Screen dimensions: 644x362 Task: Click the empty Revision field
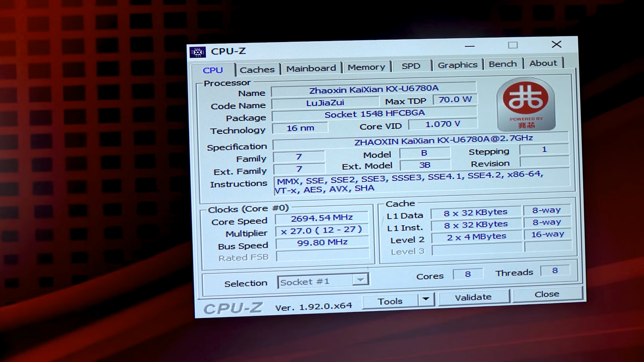tap(545, 162)
